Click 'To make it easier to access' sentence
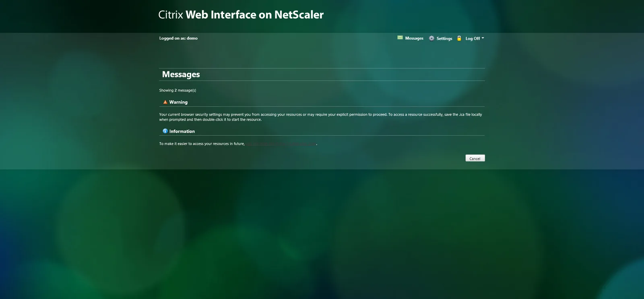 pyautogui.click(x=202, y=144)
